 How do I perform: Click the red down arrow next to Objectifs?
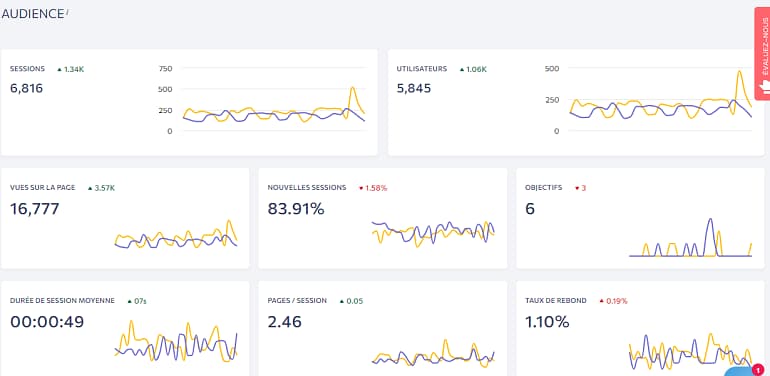577,188
